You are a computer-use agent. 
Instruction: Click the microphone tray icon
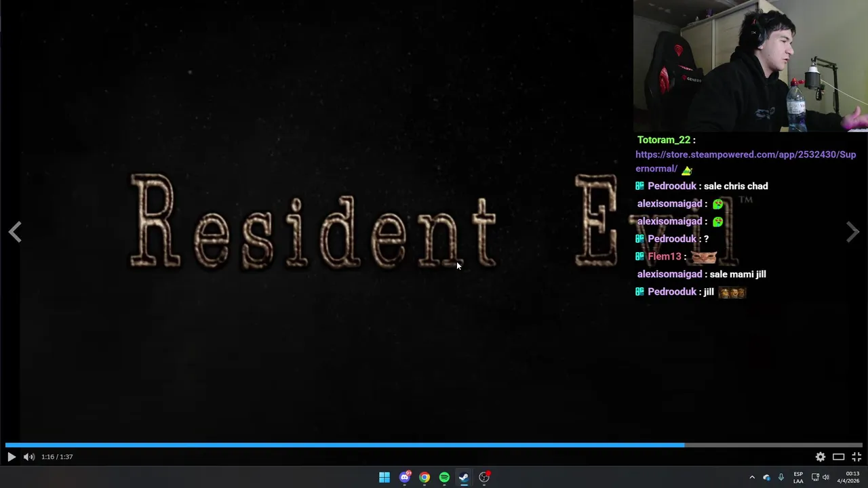pyautogui.click(x=781, y=477)
